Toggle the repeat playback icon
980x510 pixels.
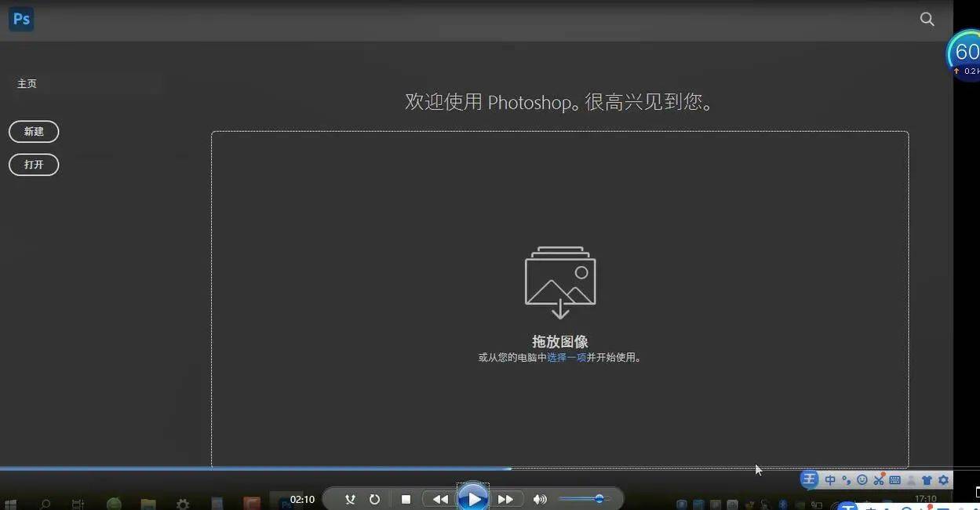pos(374,499)
